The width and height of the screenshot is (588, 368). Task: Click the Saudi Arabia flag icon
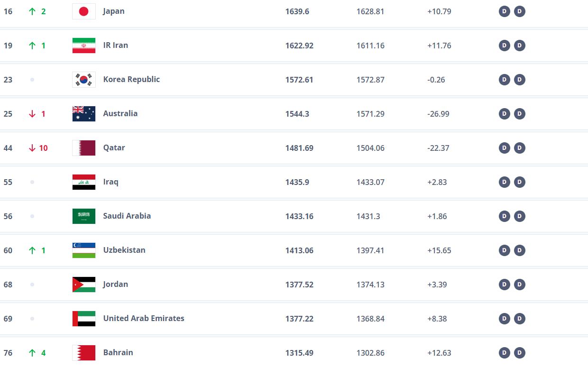(83, 216)
